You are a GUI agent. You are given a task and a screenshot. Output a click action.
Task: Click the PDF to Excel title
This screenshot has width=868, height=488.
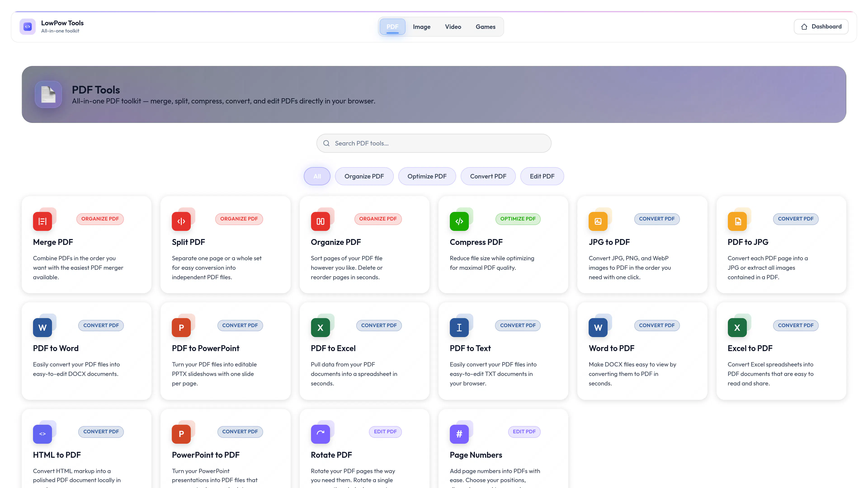(x=333, y=348)
